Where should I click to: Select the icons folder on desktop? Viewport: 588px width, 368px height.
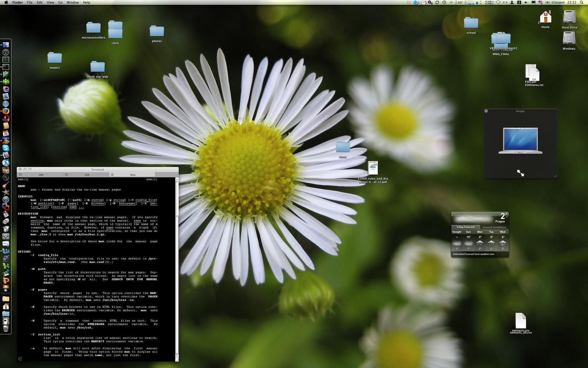point(343,150)
